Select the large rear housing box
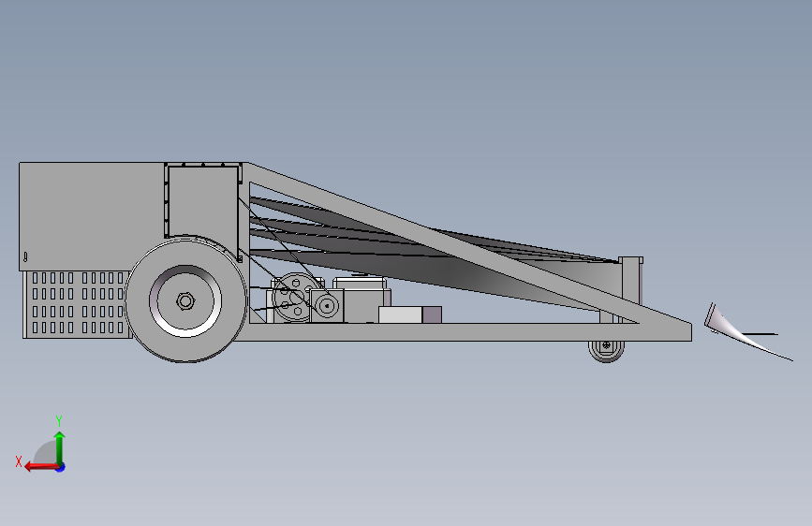This screenshot has height=526, width=812. pyautogui.click(x=92, y=216)
